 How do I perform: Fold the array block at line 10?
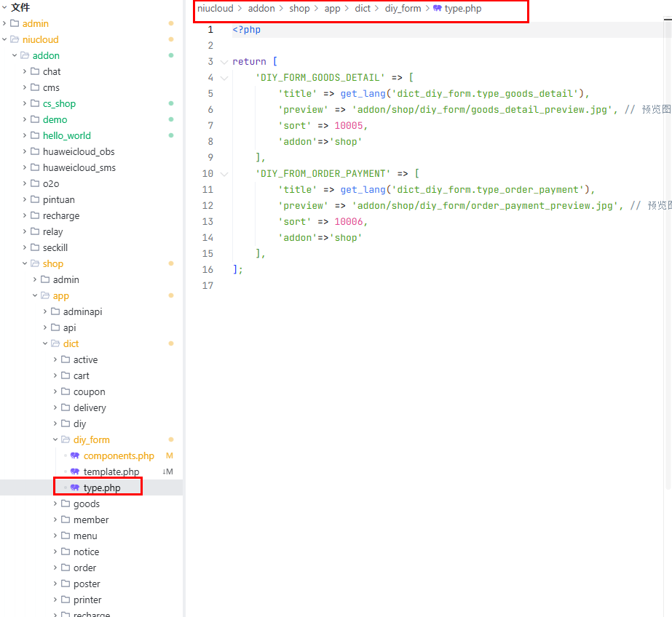[x=224, y=174]
